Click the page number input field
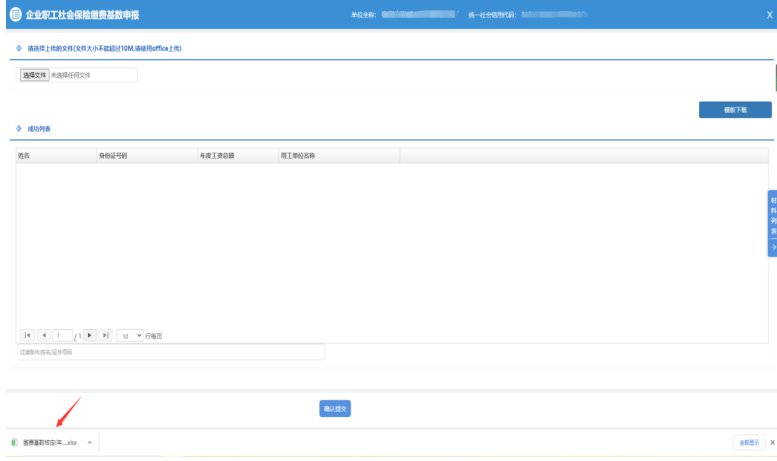 [x=62, y=335]
